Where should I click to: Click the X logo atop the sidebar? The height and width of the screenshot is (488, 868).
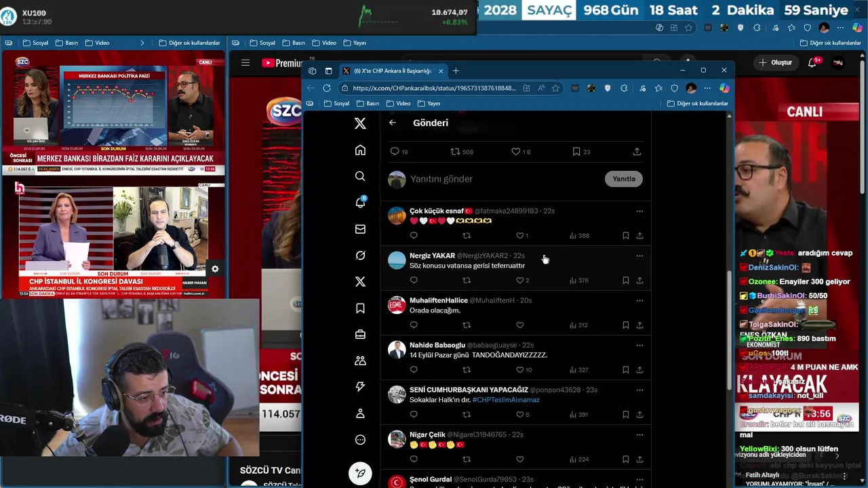coord(360,123)
